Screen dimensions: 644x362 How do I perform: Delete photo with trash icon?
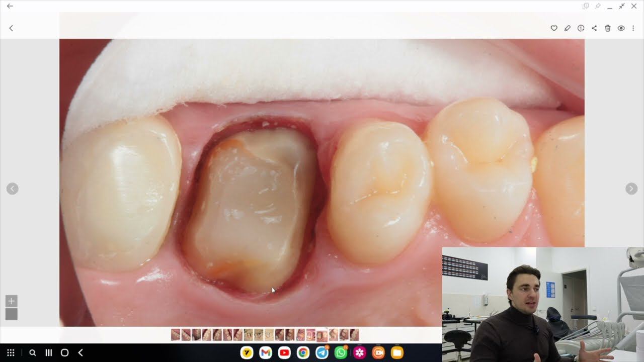point(608,28)
